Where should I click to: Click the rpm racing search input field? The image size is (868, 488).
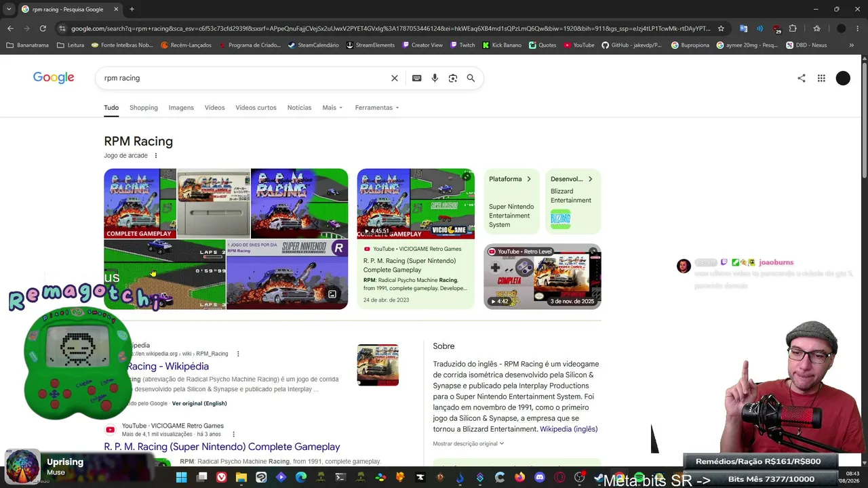(244, 78)
